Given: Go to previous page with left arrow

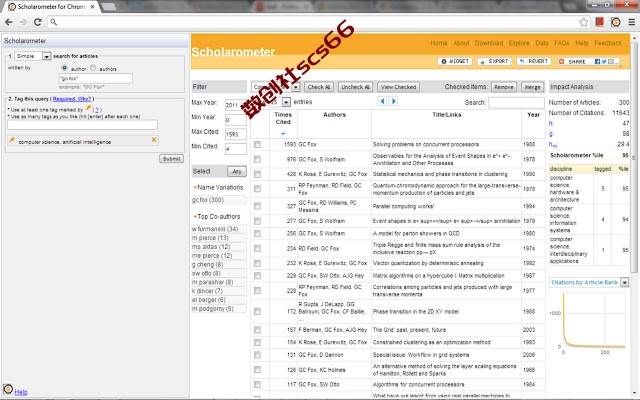Looking at the screenshot, I should coord(382,101).
